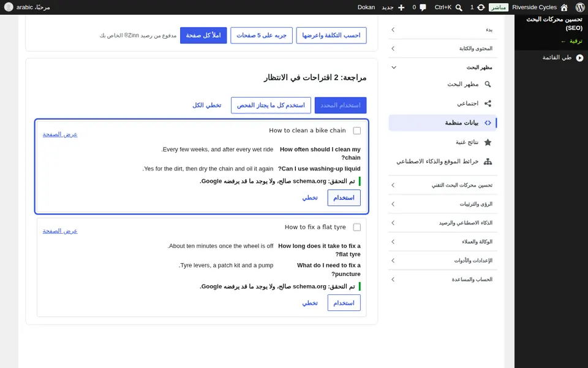Click 'Can I use washing-up liquid?' question
Viewport: 588px width, 368px height.
coord(319,169)
